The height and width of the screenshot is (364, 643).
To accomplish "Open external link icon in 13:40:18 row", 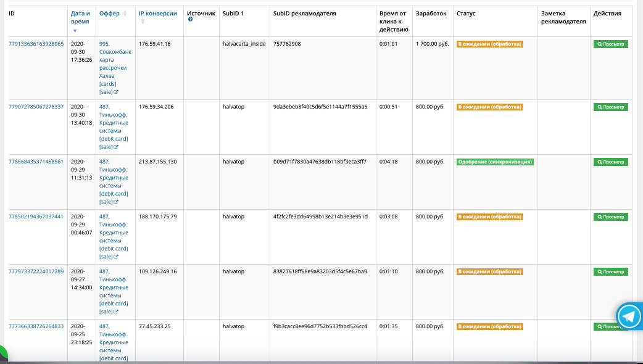I will [x=116, y=147].
